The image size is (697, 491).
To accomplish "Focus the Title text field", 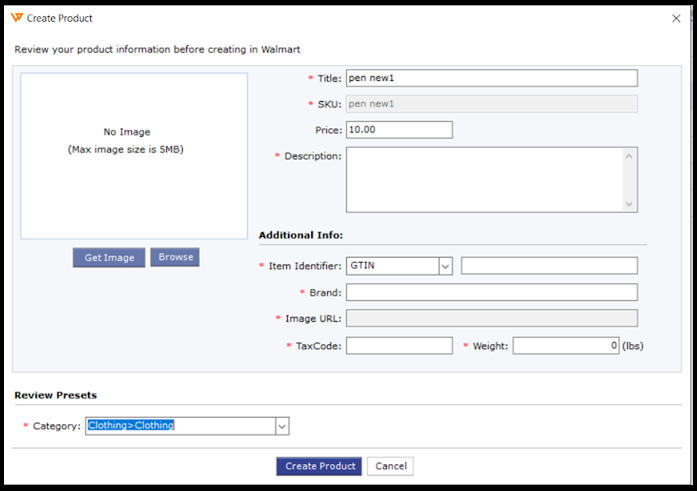I will pos(491,78).
